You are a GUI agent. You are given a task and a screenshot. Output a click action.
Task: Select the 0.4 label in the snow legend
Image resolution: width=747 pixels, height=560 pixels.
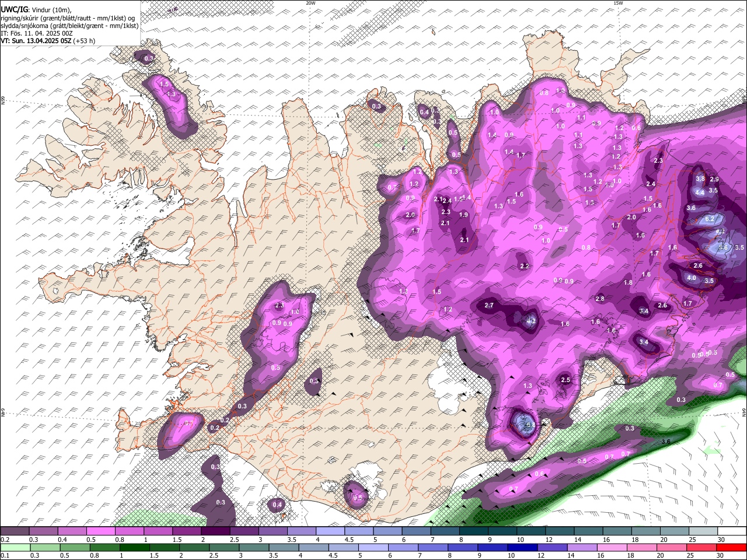62,540
